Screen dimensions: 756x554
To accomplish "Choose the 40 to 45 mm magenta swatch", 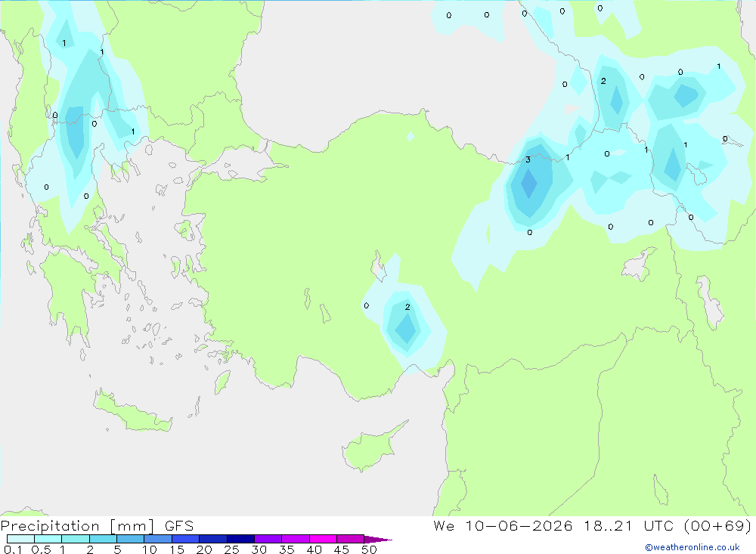I will pos(323,539).
